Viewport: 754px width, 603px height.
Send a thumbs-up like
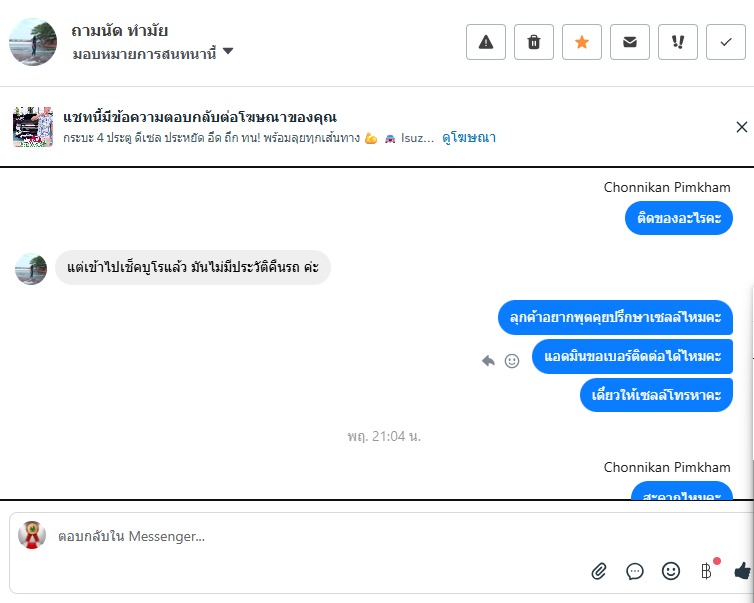pyautogui.click(x=743, y=571)
